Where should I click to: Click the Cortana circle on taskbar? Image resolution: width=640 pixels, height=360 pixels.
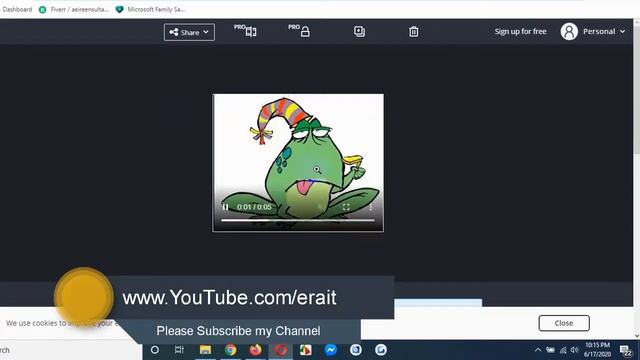click(155, 350)
